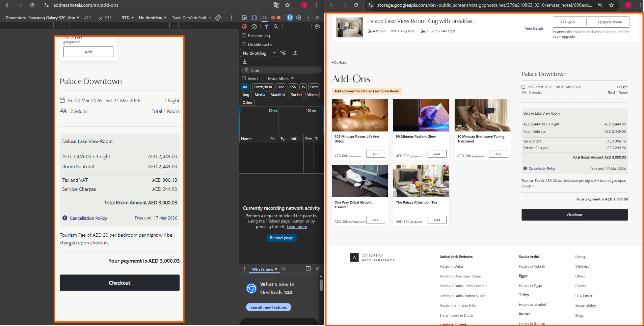The width and height of the screenshot is (644, 326).
Task: Click the red error count icon in DevTools
Action: [x=273, y=18]
